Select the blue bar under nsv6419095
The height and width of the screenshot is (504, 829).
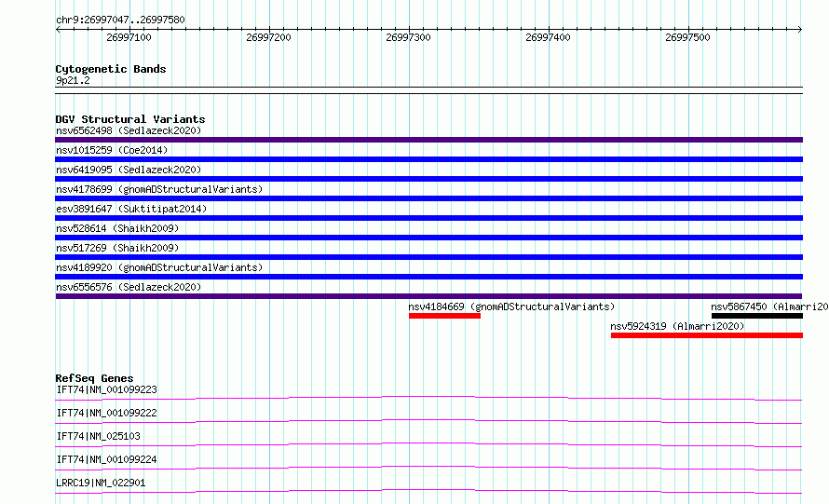coord(428,179)
